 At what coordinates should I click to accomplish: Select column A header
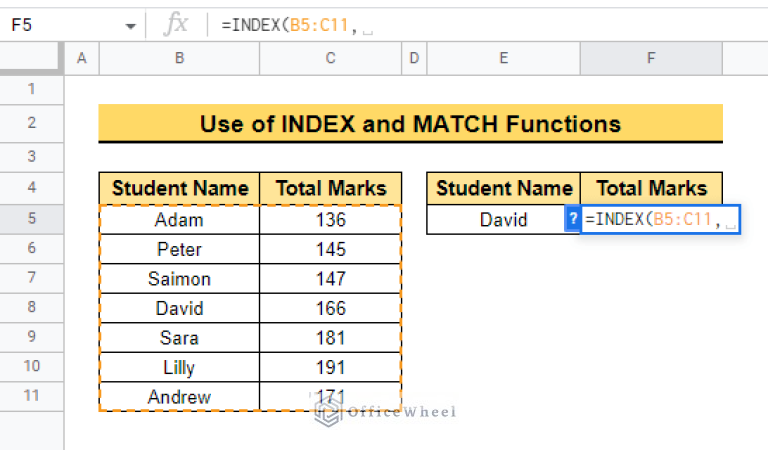click(x=81, y=58)
